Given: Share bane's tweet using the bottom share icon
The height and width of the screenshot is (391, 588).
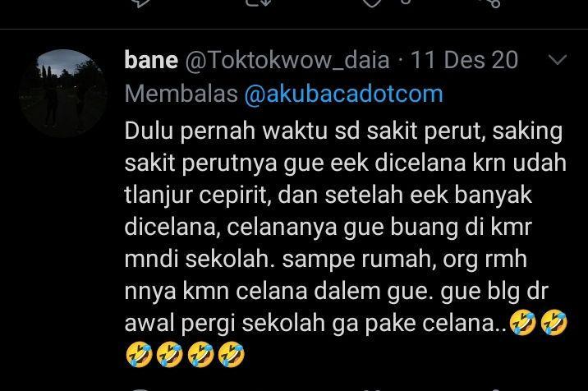Looking at the screenshot, I should (x=494, y=389).
